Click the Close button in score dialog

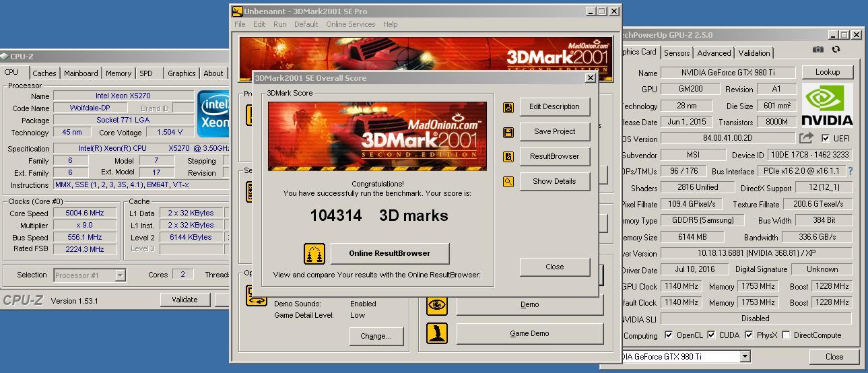pyautogui.click(x=554, y=267)
